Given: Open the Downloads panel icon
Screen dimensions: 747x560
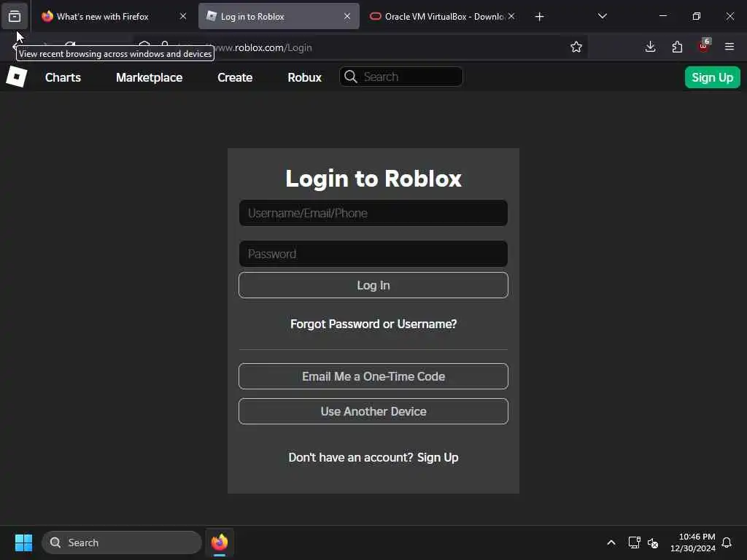Looking at the screenshot, I should pyautogui.click(x=650, y=47).
